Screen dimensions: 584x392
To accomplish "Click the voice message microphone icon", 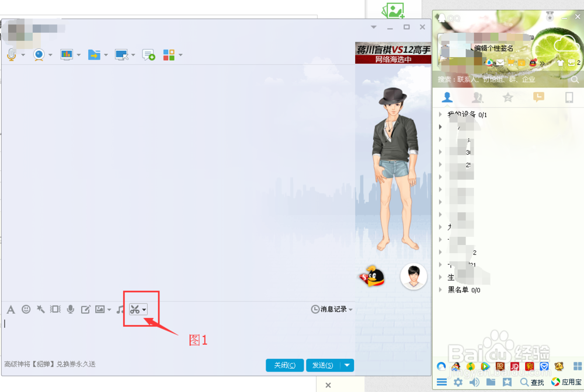I will pos(71,309).
